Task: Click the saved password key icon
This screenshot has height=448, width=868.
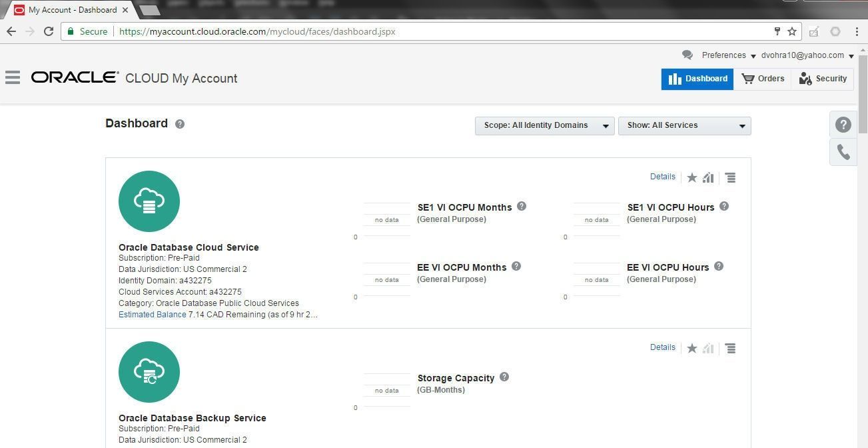Action: 777,31
